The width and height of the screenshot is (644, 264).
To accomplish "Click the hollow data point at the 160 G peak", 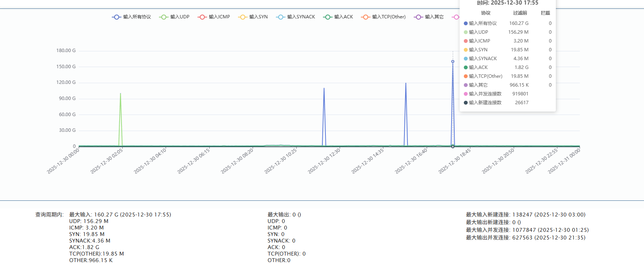I will (x=453, y=61).
